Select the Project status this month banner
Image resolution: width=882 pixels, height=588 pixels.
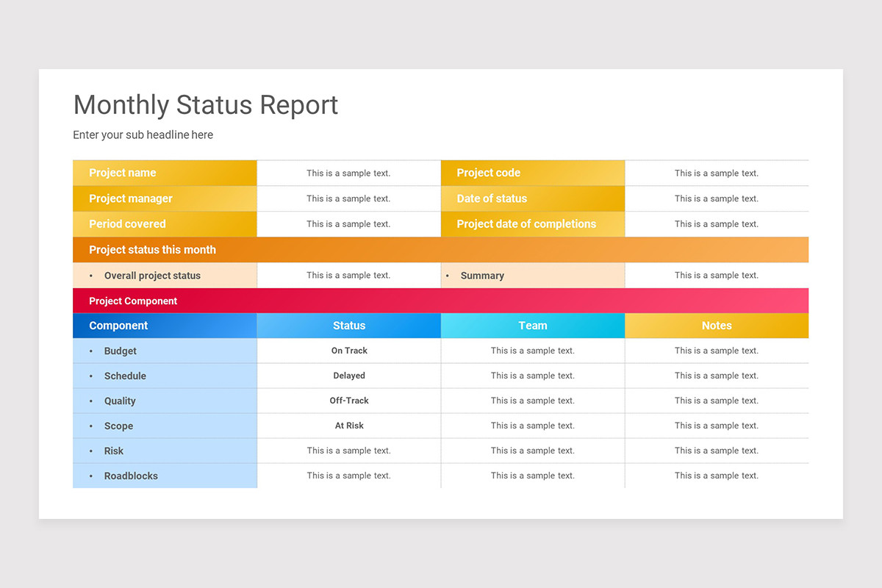(x=152, y=250)
